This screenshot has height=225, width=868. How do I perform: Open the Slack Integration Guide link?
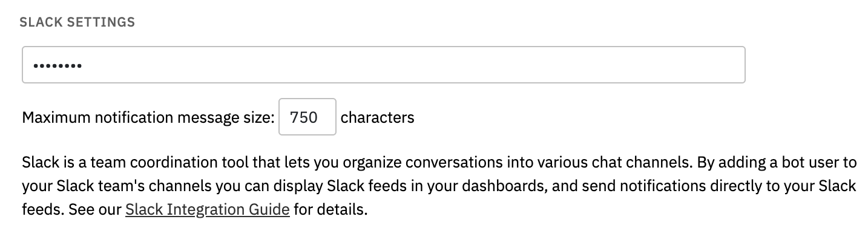pos(208,210)
